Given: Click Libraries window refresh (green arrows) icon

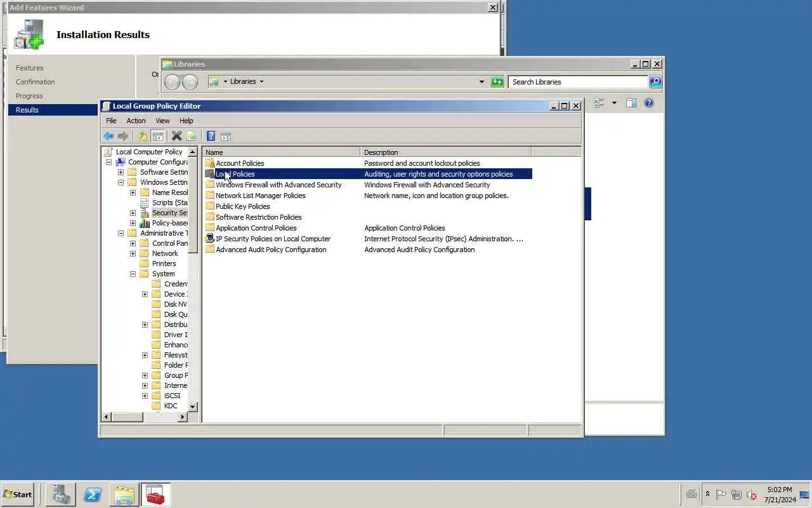Looking at the screenshot, I should (497, 82).
